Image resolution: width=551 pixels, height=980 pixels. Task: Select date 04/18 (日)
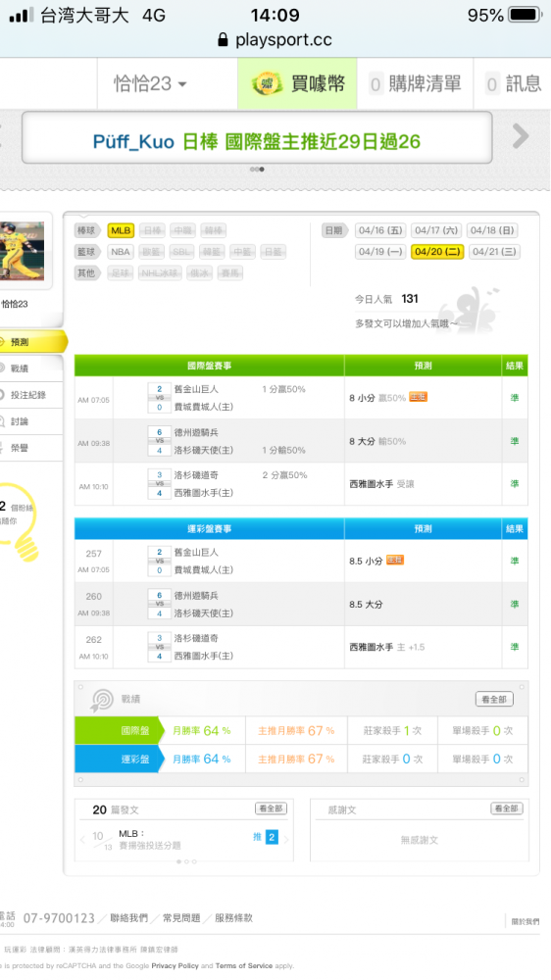point(492,230)
